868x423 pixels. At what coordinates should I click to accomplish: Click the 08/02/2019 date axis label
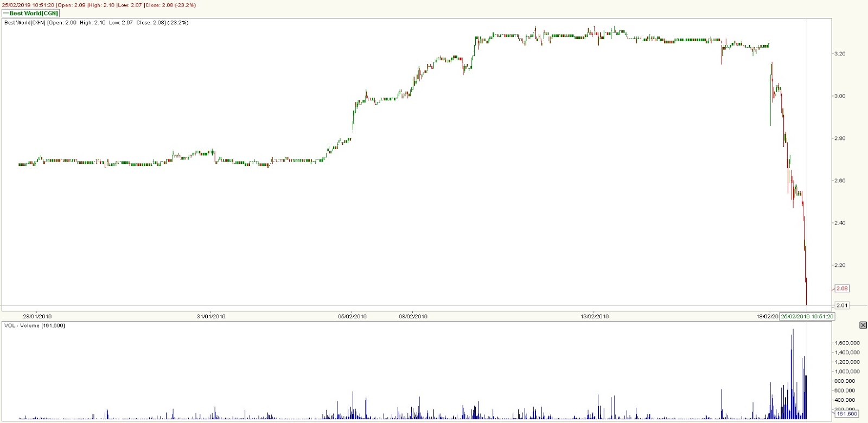pyautogui.click(x=413, y=316)
